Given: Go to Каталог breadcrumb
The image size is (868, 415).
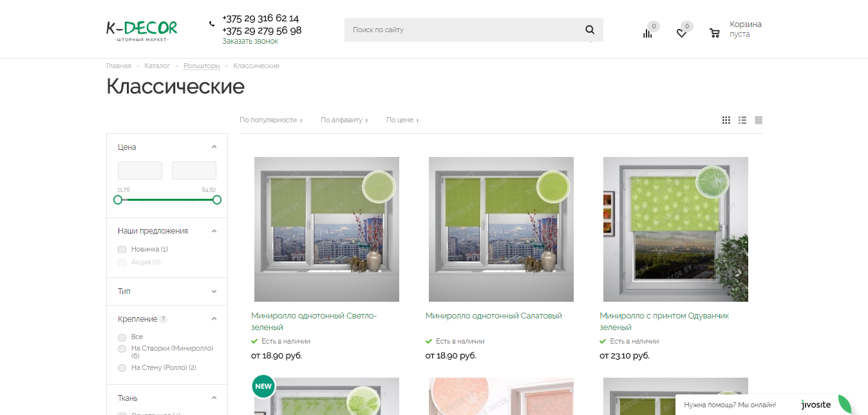Looking at the screenshot, I should [157, 66].
